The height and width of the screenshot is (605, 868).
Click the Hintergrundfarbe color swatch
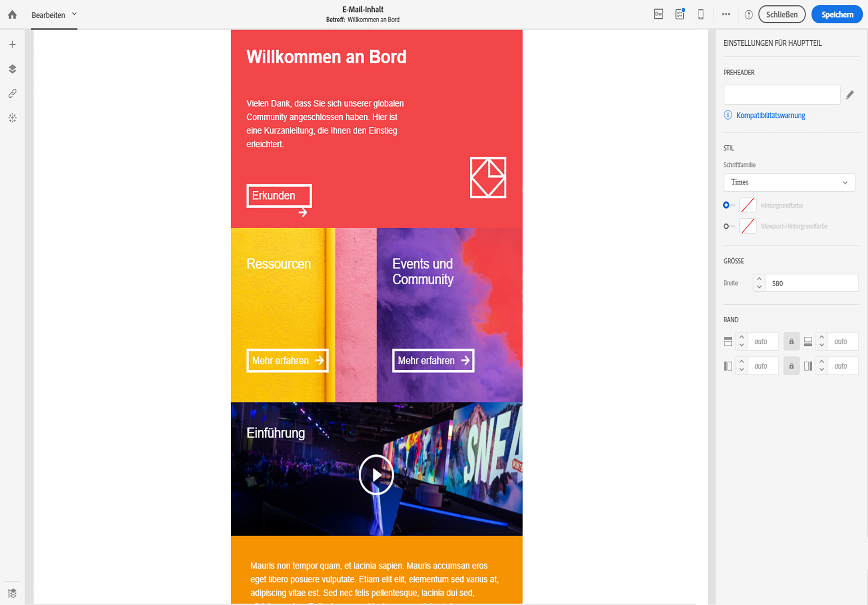tap(747, 205)
